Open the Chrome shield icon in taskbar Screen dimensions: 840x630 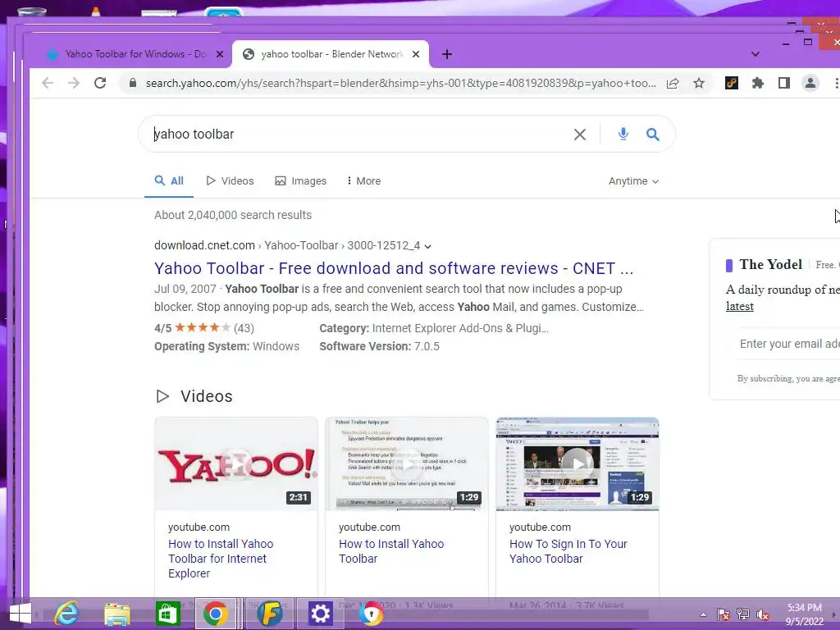(371, 614)
